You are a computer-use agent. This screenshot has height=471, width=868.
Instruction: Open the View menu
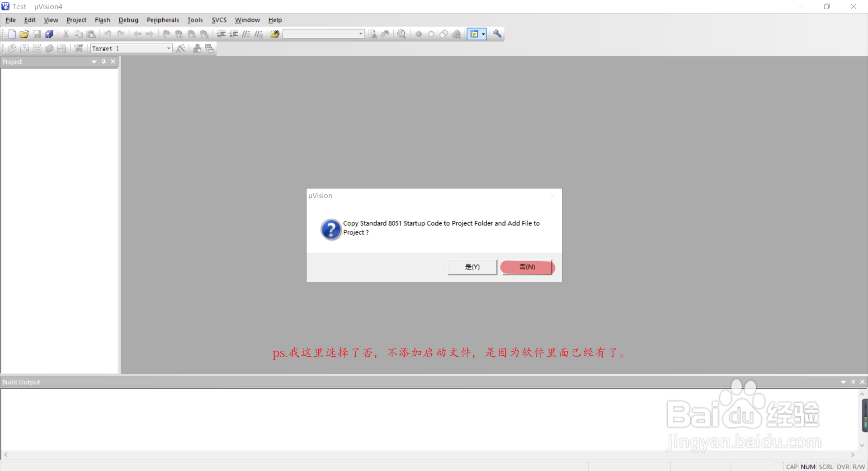pos(51,20)
